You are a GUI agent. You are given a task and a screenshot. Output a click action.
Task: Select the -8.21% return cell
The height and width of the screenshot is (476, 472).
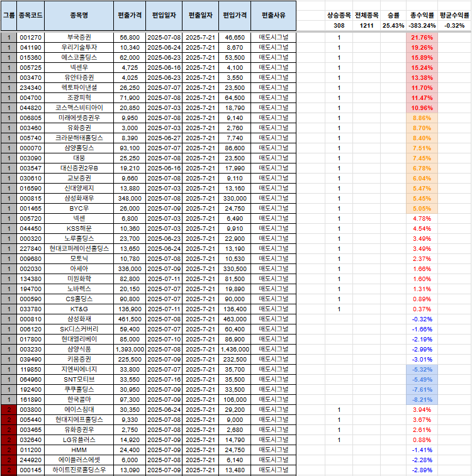pos(422,399)
